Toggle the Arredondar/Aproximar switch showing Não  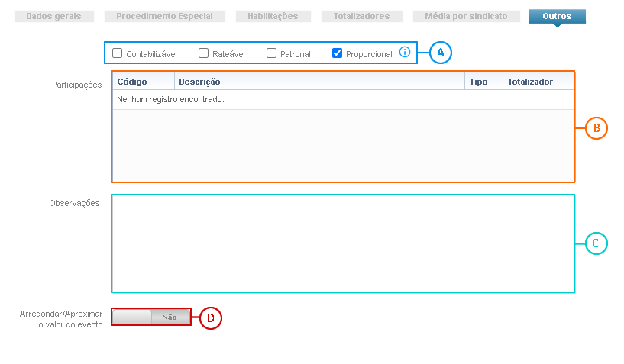click(x=151, y=317)
